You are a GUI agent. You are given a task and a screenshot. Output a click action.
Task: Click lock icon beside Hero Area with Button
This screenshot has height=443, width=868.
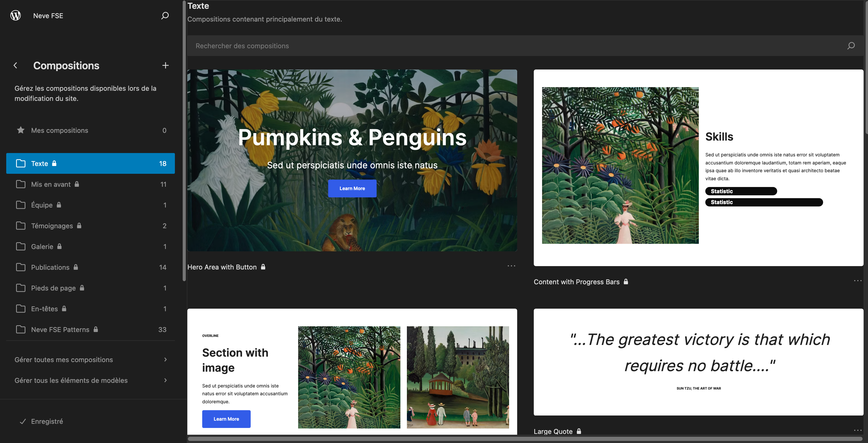[263, 267]
